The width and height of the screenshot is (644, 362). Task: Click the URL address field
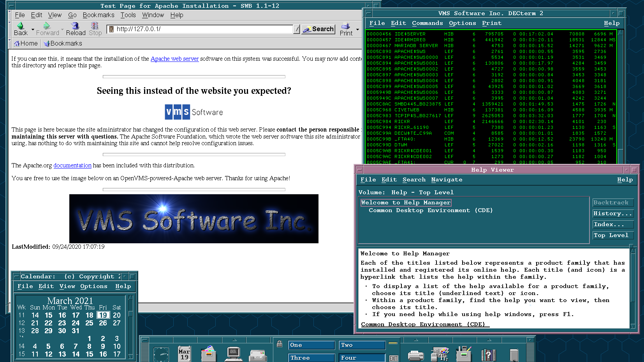coord(200,29)
